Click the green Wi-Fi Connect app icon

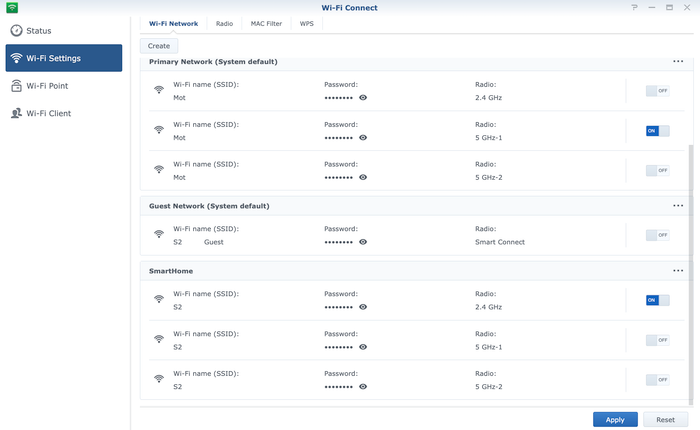click(12, 7)
